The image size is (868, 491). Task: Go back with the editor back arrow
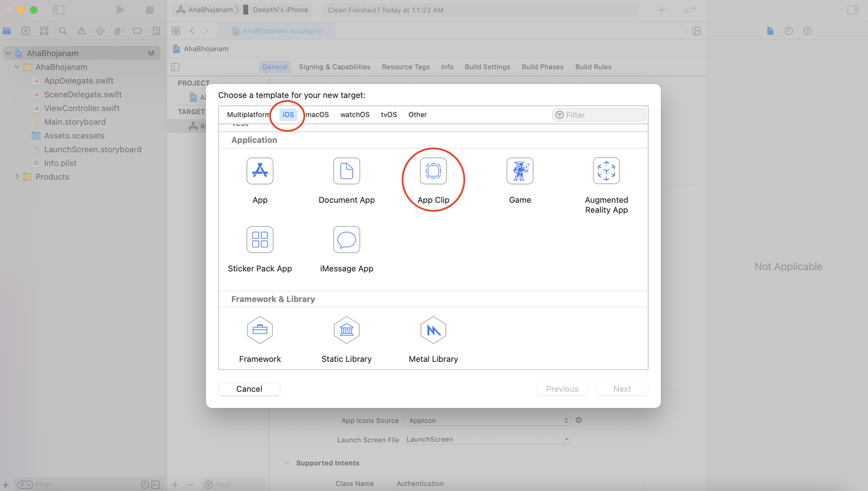coord(192,31)
